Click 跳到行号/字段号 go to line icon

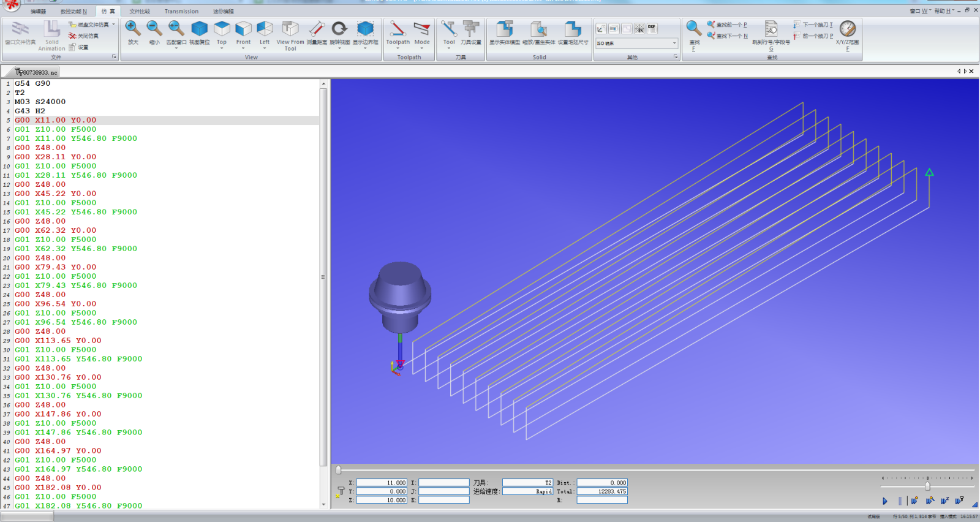[x=771, y=29]
